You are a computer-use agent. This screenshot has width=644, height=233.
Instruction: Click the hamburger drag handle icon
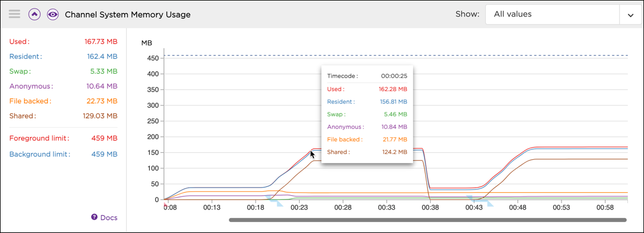click(14, 14)
